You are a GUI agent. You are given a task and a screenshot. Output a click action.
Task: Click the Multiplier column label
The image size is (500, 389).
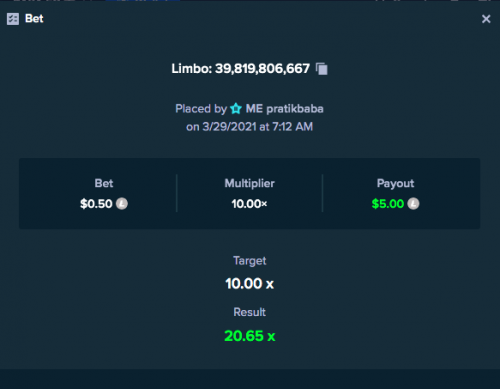250,183
